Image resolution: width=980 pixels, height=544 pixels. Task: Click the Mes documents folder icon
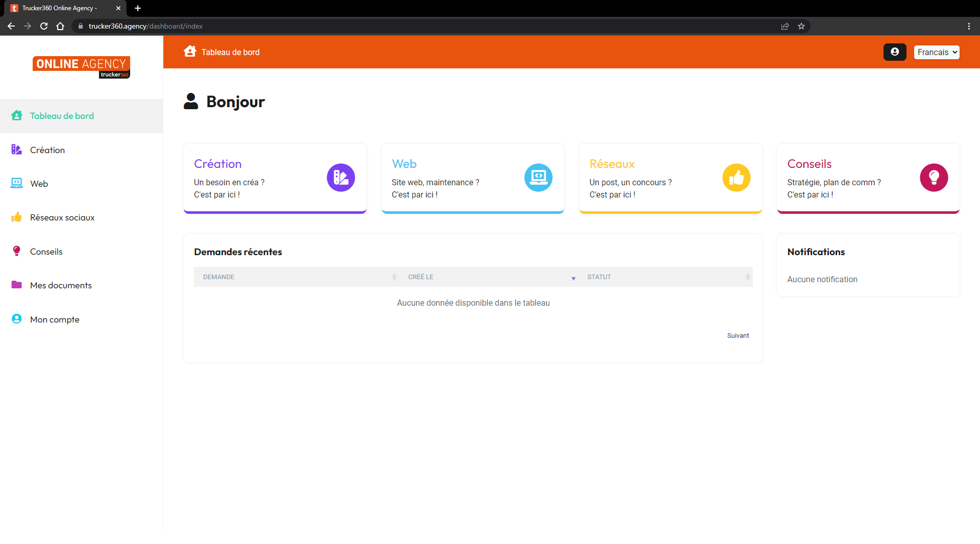pos(17,285)
